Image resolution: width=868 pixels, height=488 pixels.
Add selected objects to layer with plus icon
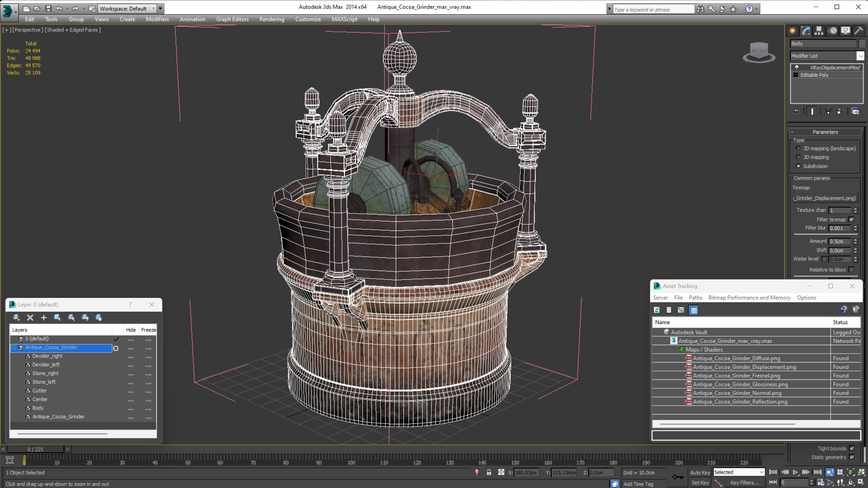[44, 317]
